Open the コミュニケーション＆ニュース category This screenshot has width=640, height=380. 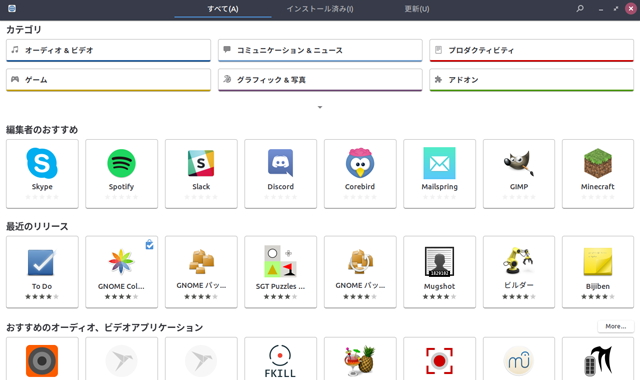(320, 50)
